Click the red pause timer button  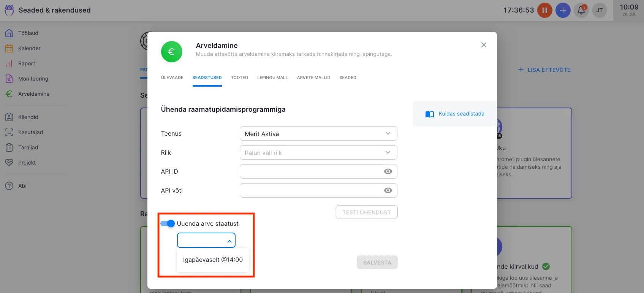544,10
